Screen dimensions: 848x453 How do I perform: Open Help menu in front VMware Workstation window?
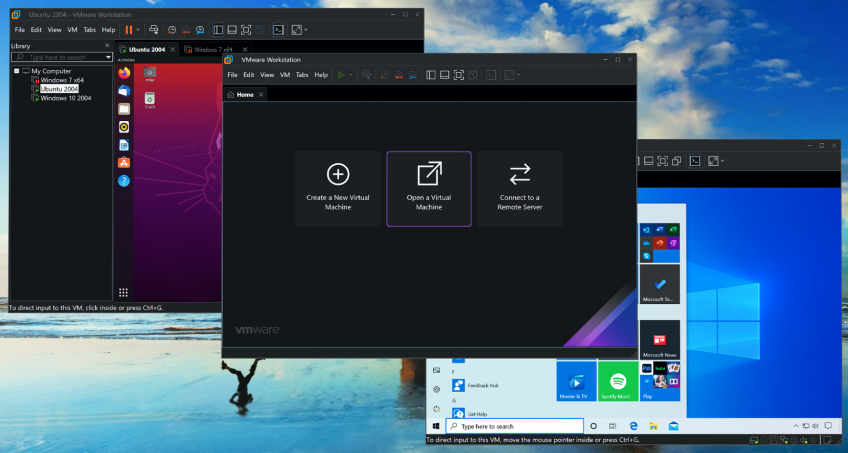tap(321, 75)
